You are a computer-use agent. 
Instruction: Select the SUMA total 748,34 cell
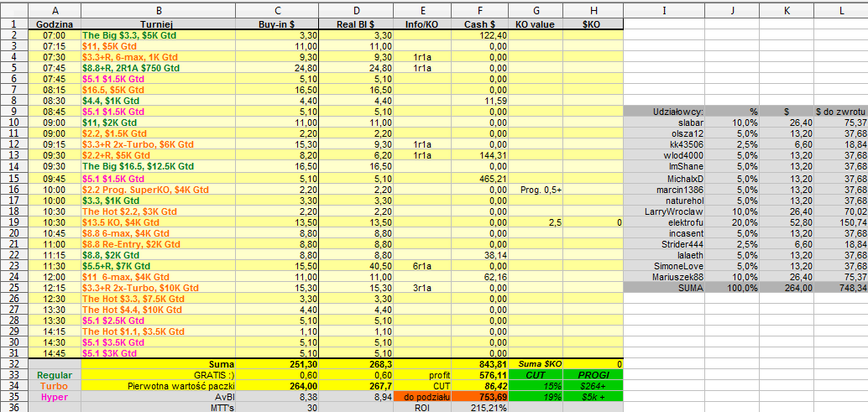pyautogui.click(x=840, y=288)
